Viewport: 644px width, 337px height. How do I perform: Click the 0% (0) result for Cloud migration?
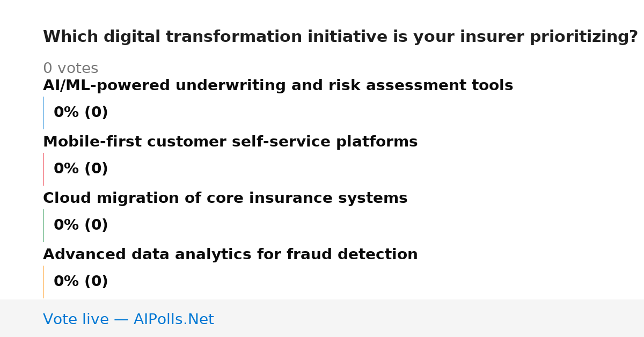coord(80,225)
